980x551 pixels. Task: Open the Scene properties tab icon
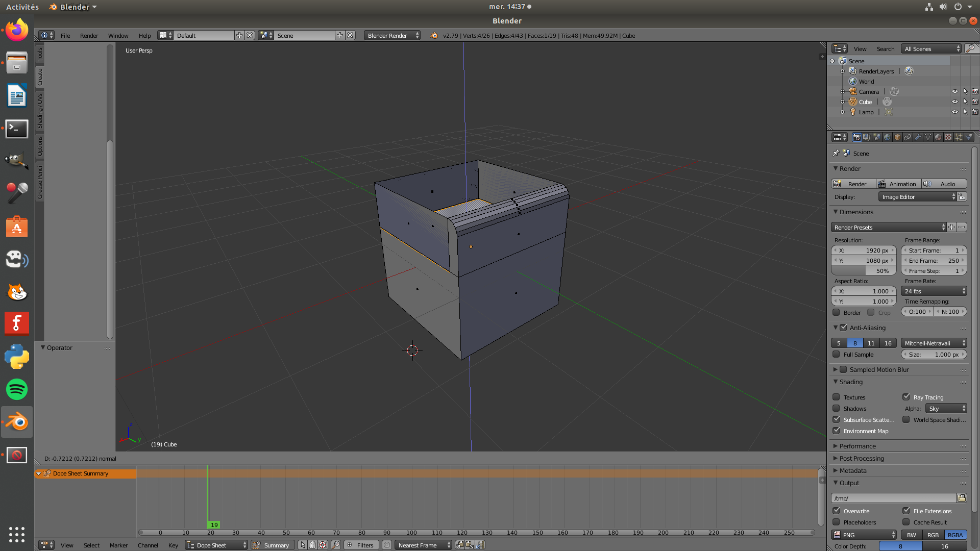pyautogui.click(x=877, y=137)
